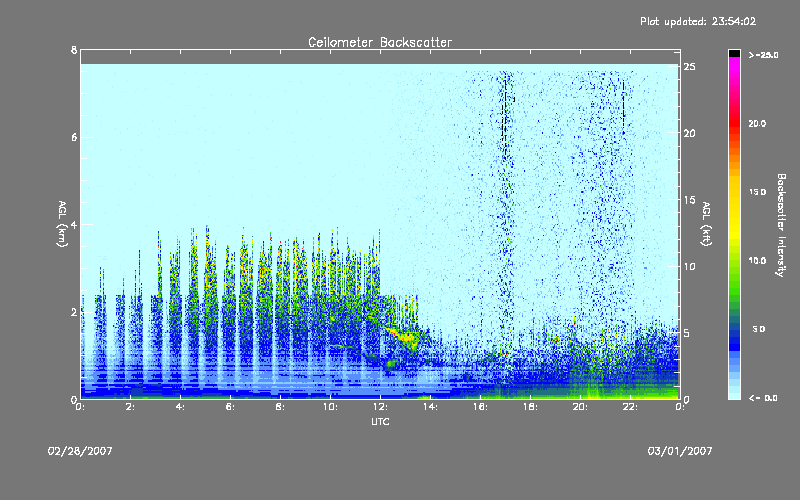Click the "10" tick on the kft axis
The height and width of the screenshot is (500, 800).
(x=689, y=266)
